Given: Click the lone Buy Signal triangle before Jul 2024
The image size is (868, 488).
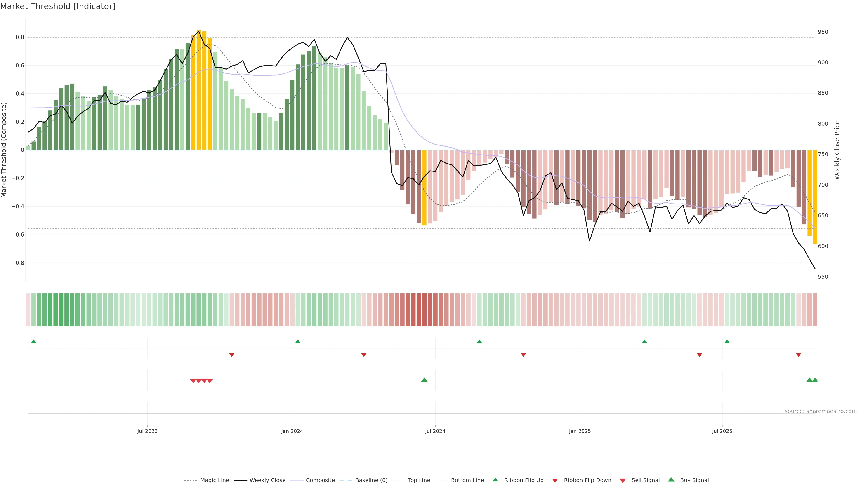Looking at the screenshot, I should [424, 380].
